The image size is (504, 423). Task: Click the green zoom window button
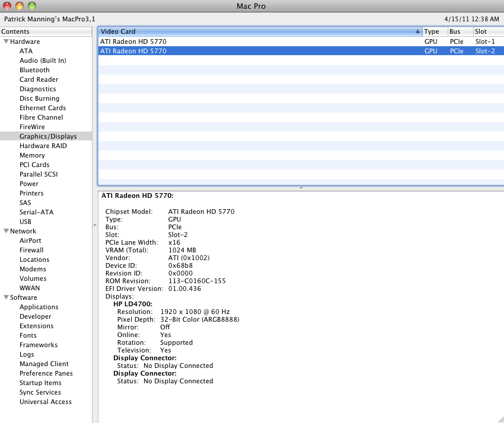point(32,6)
